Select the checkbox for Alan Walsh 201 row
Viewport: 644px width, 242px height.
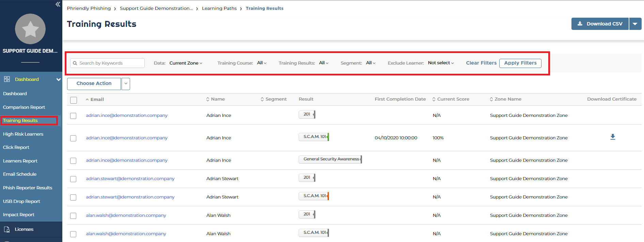pos(73,216)
